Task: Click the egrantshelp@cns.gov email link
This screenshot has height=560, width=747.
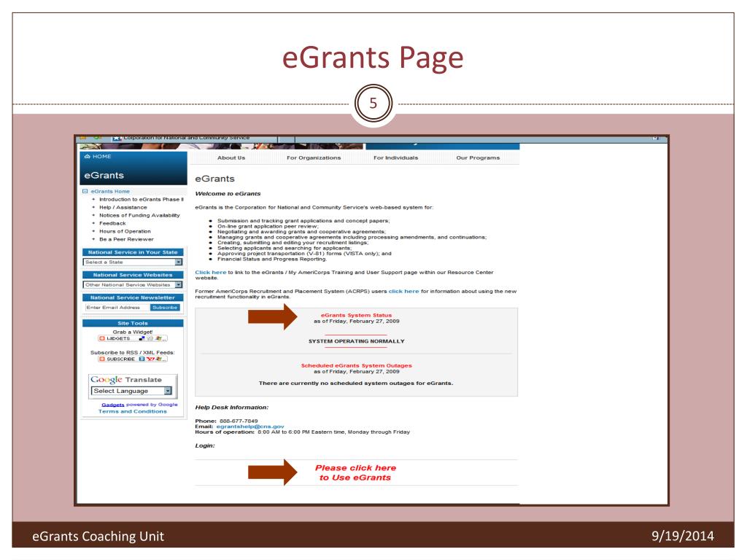Action: (250, 427)
